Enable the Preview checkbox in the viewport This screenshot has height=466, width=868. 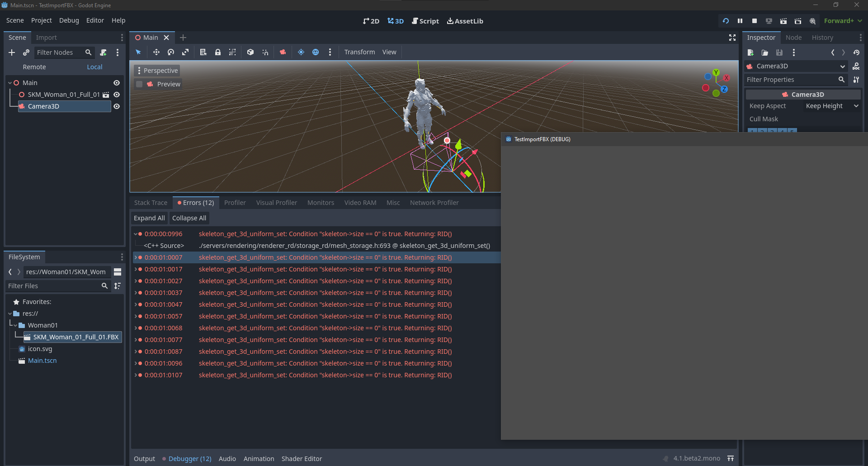(139, 84)
